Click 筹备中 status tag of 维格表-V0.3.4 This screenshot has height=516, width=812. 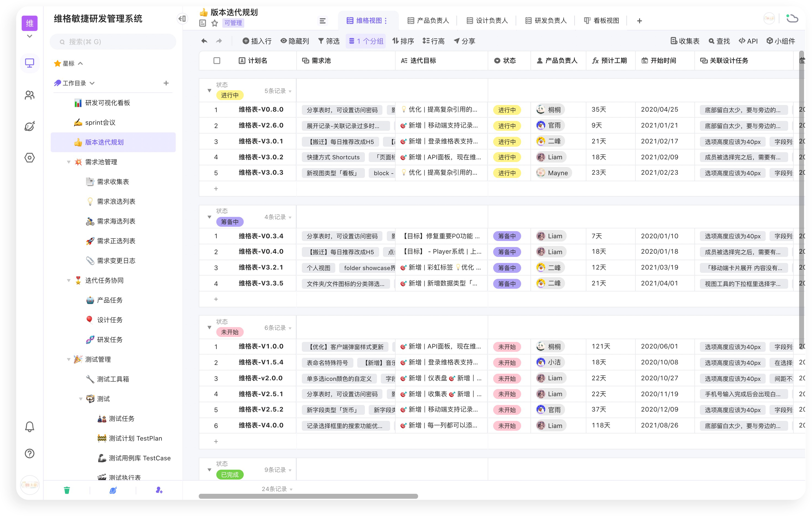[x=507, y=236]
